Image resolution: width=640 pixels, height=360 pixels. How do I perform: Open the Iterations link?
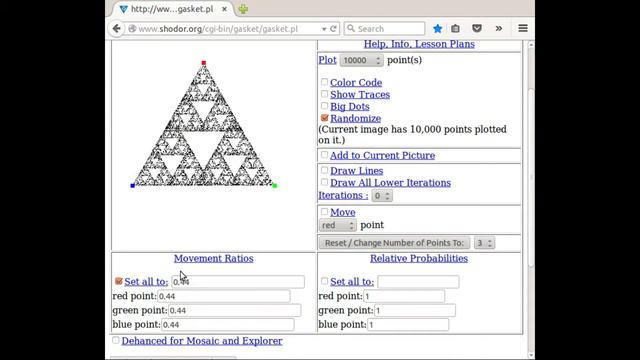tap(343, 195)
